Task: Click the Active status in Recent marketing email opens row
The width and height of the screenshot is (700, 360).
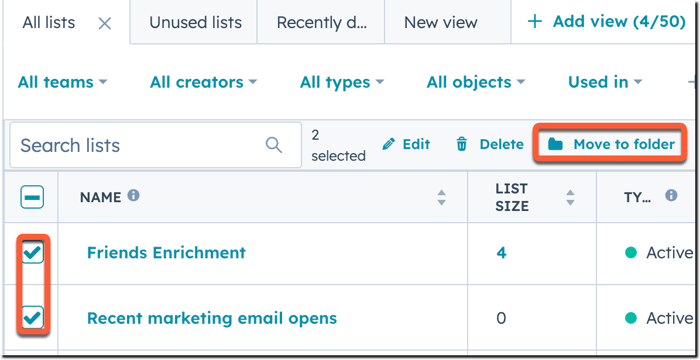Action: coord(658,318)
